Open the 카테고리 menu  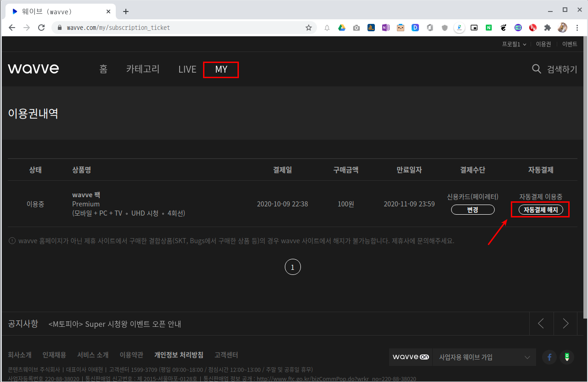coord(143,69)
